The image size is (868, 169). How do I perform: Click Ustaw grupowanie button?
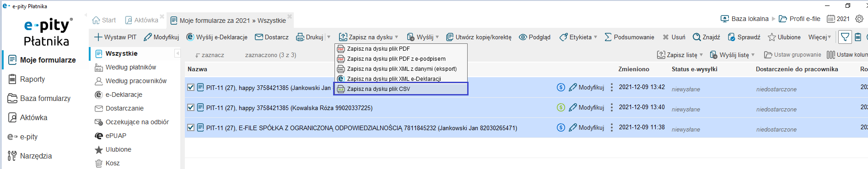[x=793, y=55]
